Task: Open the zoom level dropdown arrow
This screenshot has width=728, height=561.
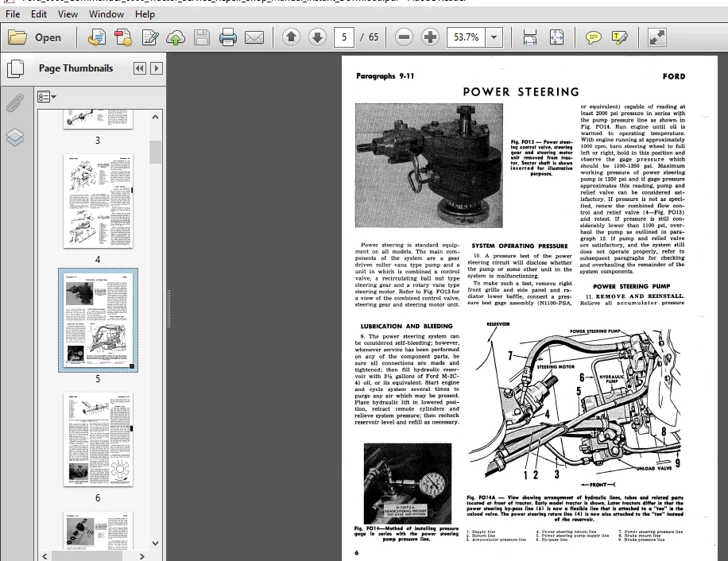Action: point(494,37)
